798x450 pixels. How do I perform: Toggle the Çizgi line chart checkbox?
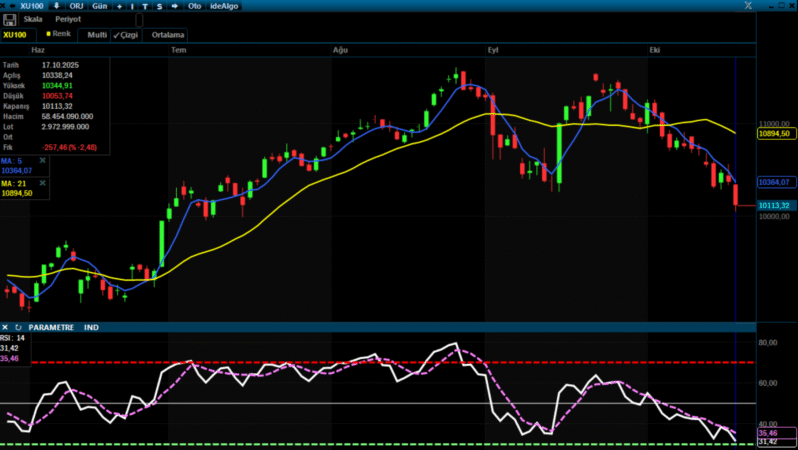pos(125,34)
